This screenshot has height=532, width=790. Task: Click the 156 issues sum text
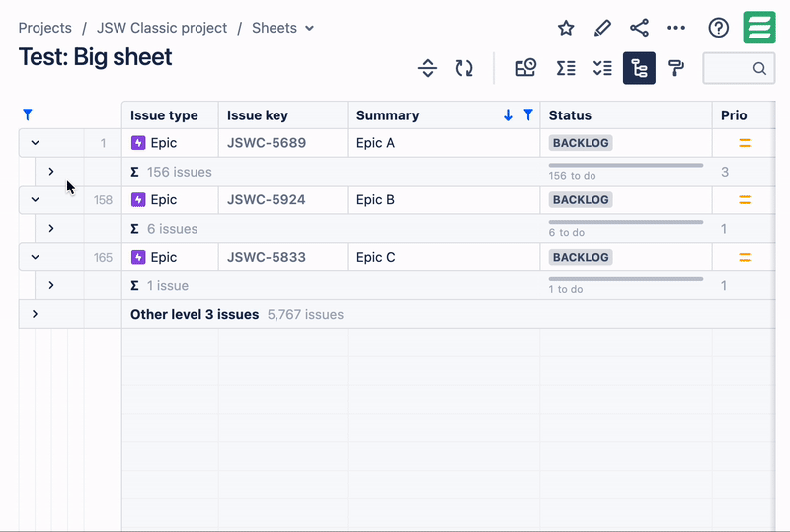click(x=180, y=172)
